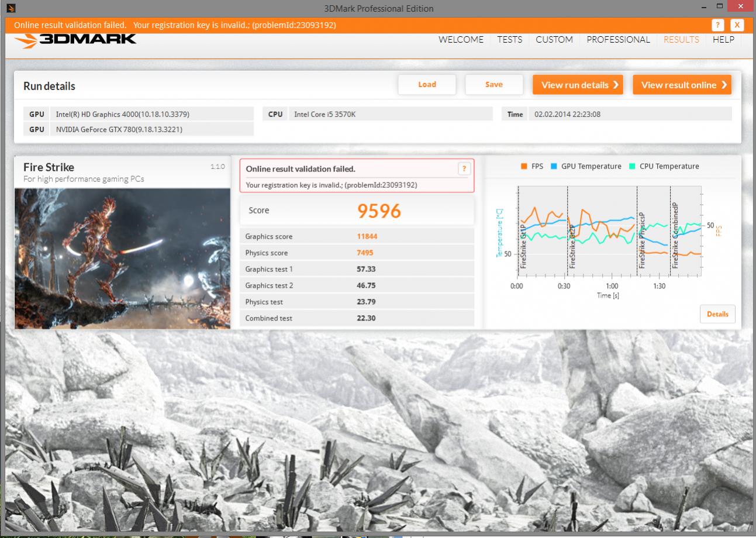The width and height of the screenshot is (756, 538).
Task: Click Graphics test 1 result 57.33
Action: tap(366, 269)
